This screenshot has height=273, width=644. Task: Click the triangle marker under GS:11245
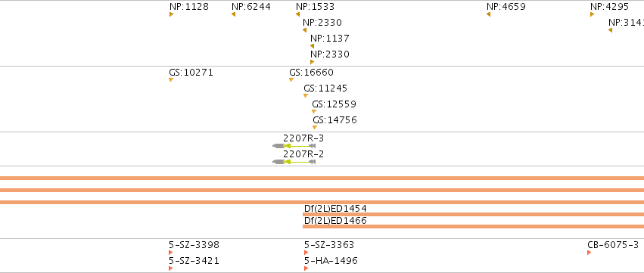306,95
